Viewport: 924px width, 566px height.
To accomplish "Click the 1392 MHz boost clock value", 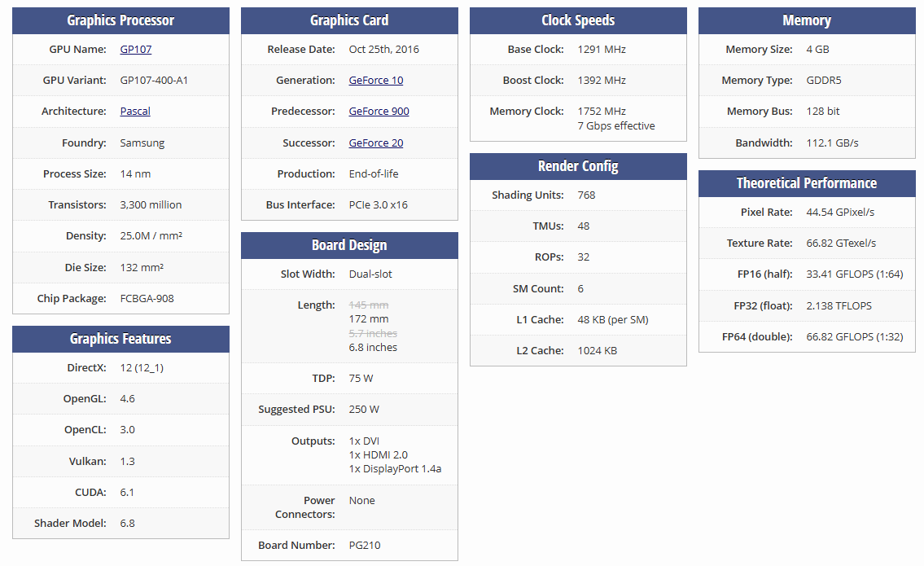I will tap(602, 80).
